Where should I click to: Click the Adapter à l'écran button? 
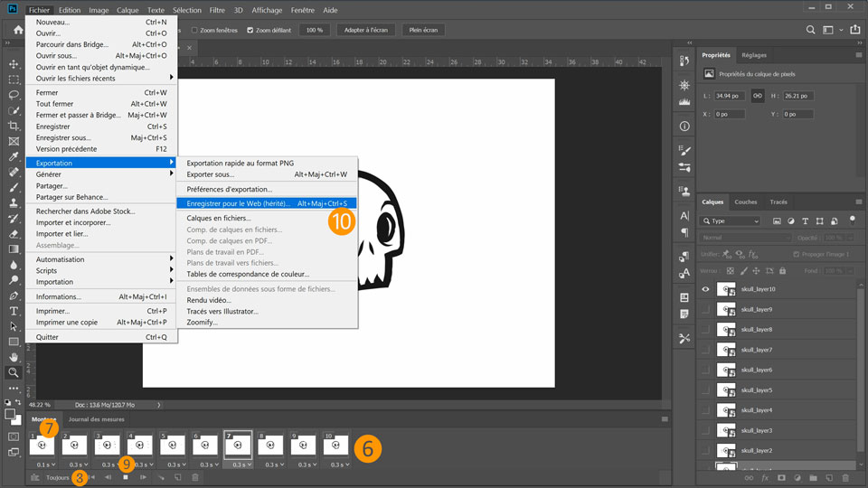pos(366,30)
